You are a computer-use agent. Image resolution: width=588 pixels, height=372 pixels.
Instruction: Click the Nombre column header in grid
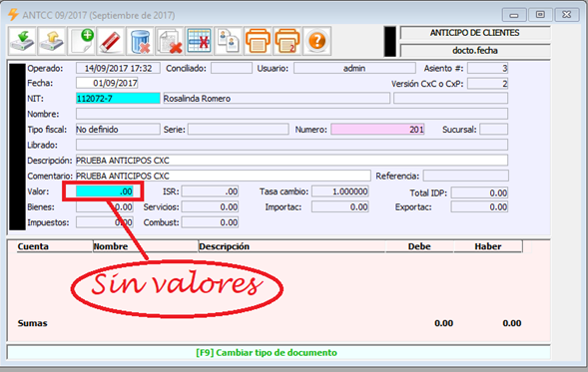click(146, 246)
